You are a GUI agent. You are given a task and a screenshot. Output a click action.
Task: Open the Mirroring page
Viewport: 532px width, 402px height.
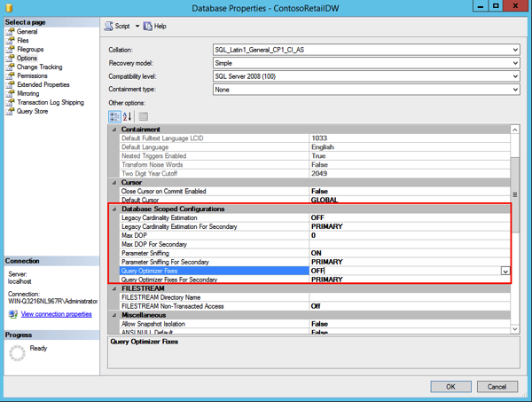(28, 93)
